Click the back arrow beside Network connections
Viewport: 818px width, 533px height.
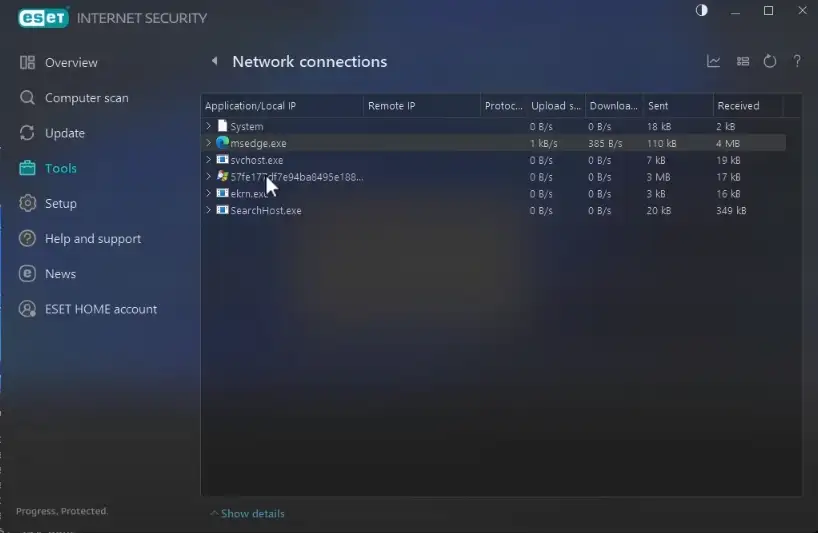[214, 62]
